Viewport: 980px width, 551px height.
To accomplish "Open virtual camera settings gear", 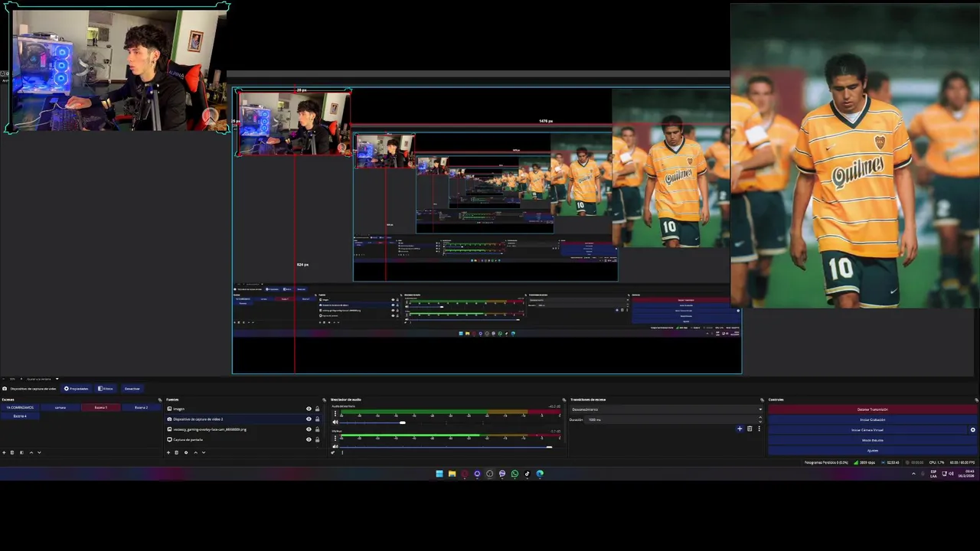I will coord(973,429).
